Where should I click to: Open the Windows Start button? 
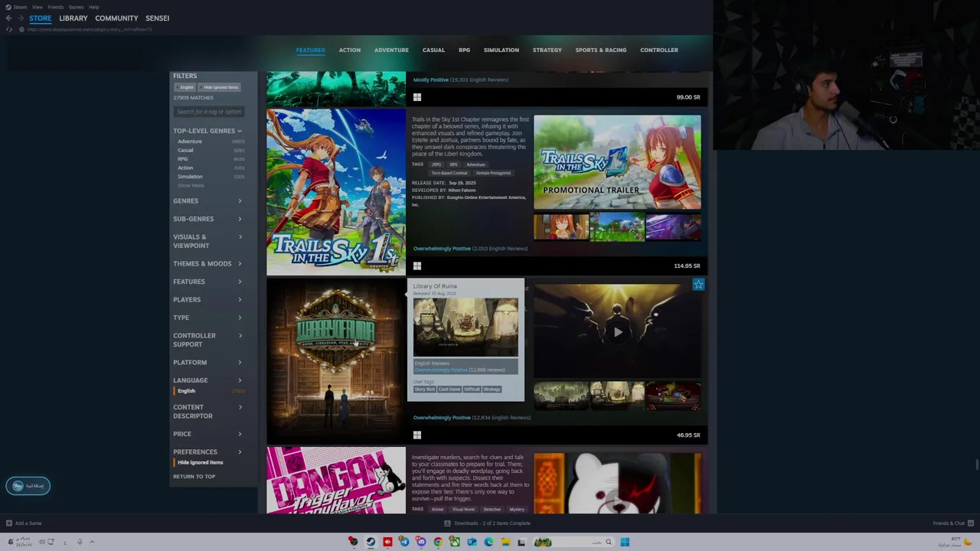(625, 542)
